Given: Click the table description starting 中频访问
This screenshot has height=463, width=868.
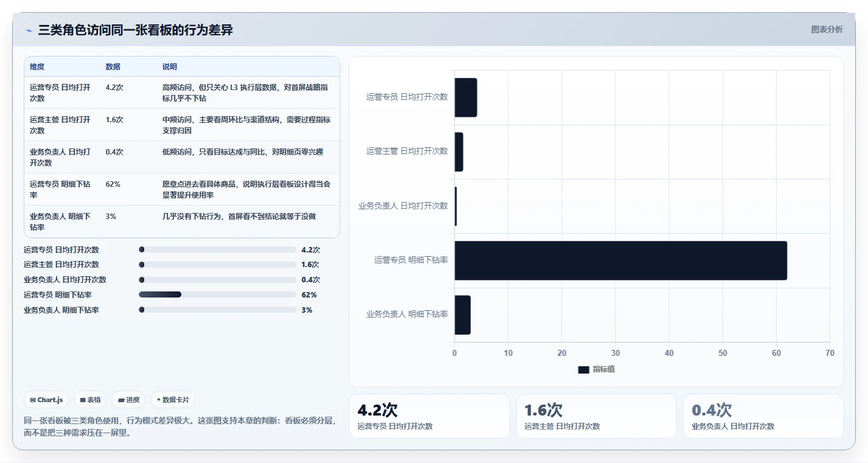Looking at the screenshot, I should tap(247, 125).
